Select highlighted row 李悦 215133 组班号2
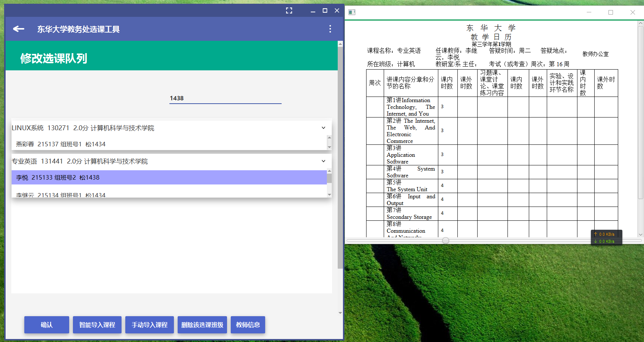Viewport: 644px width, 342px height. pyautogui.click(x=169, y=177)
